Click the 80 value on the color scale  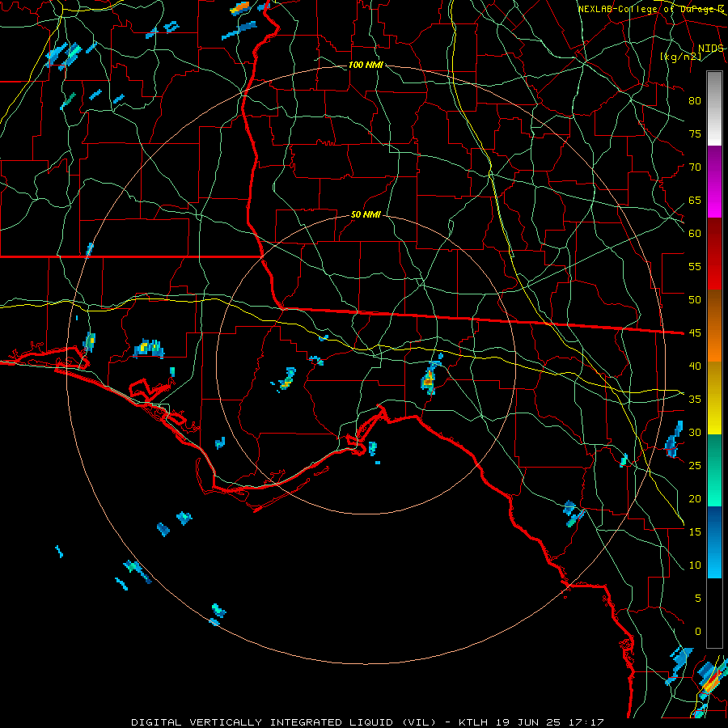[x=695, y=101]
